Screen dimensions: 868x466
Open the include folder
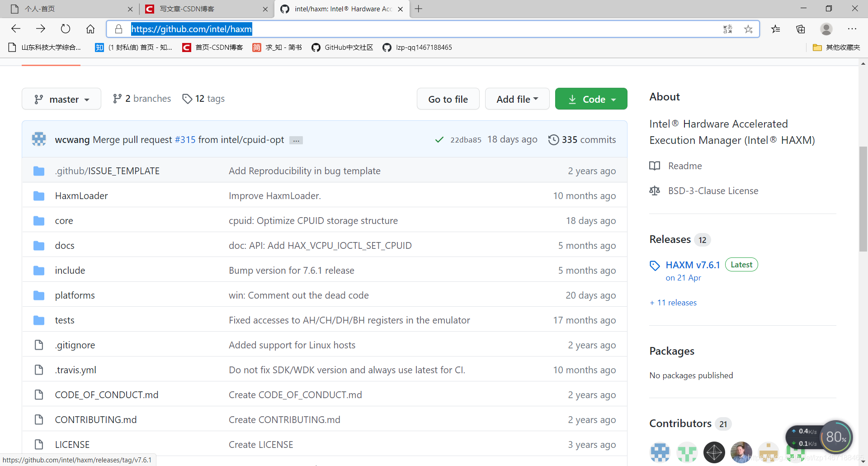[x=70, y=271]
